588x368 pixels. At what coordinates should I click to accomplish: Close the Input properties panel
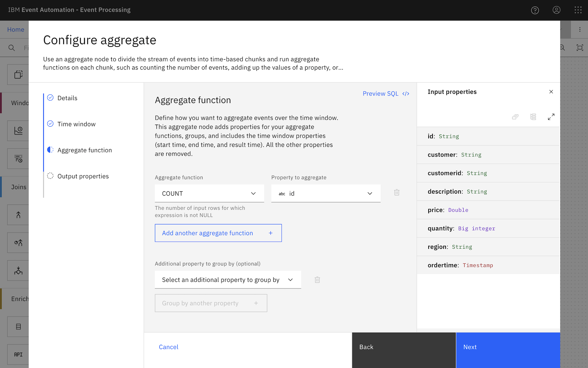tap(551, 92)
